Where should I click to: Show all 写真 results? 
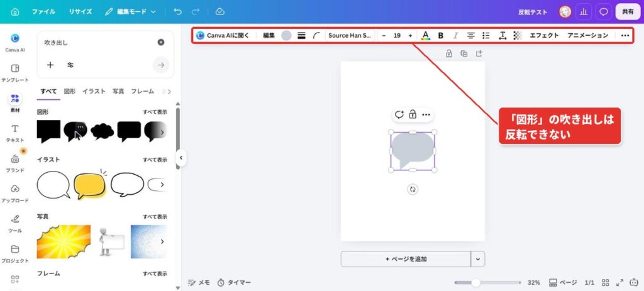pyautogui.click(x=155, y=216)
